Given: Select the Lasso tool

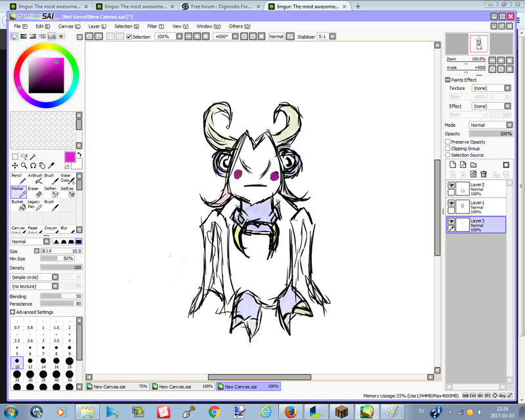Looking at the screenshot, I should [24, 157].
